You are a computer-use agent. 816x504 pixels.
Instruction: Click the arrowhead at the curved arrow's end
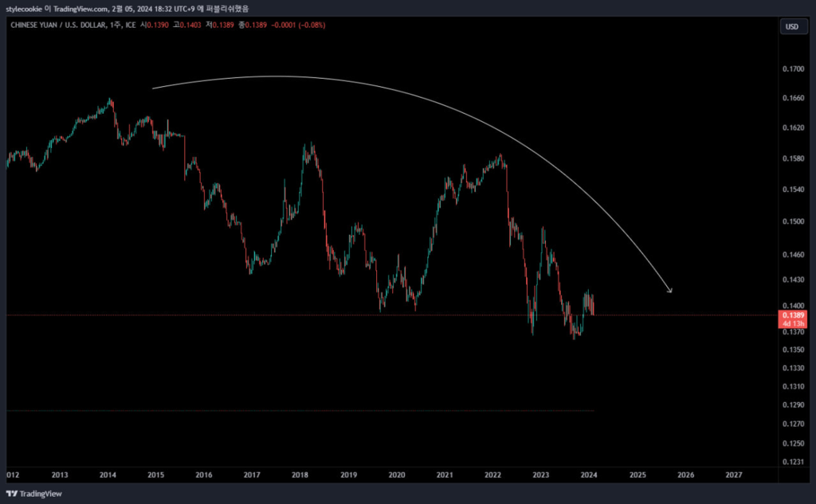(x=669, y=290)
